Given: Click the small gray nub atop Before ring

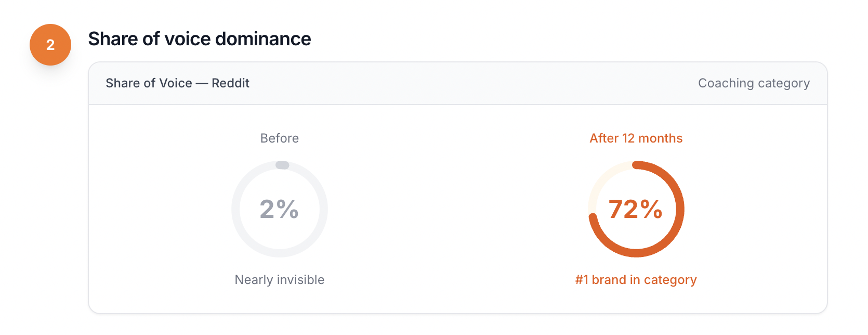Looking at the screenshot, I should click(x=282, y=165).
